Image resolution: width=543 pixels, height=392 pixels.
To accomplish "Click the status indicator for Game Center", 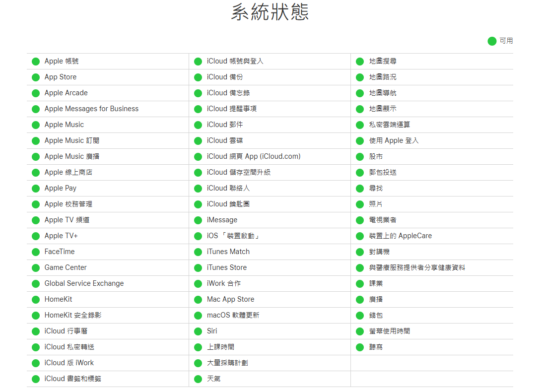I will click(x=36, y=268).
